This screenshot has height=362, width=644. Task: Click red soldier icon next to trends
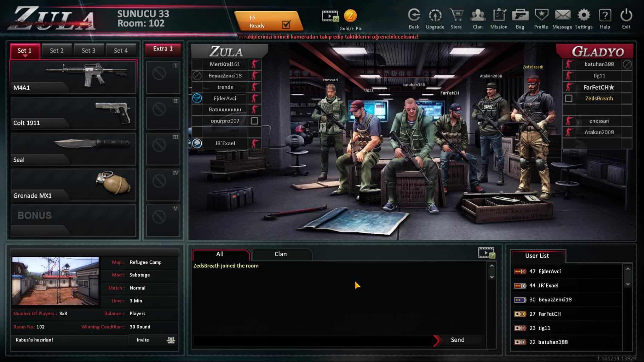255,87
